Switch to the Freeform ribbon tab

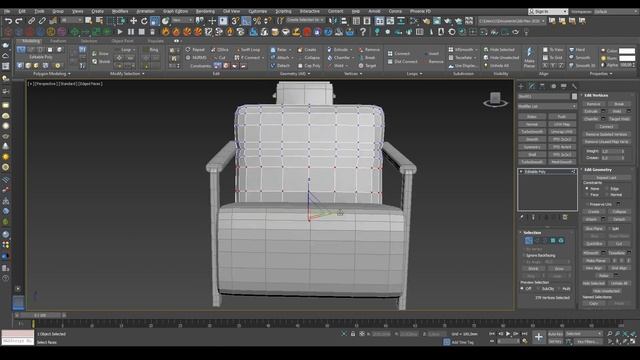[x=58, y=41]
